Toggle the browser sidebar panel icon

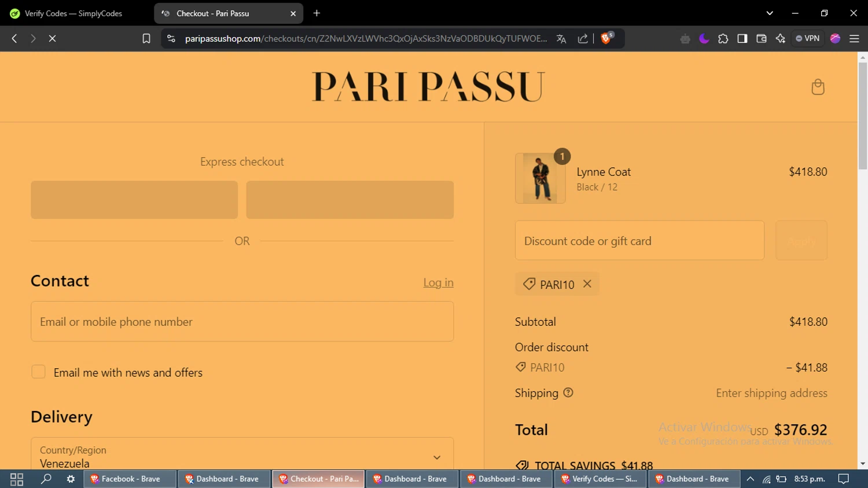(x=742, y=39)
